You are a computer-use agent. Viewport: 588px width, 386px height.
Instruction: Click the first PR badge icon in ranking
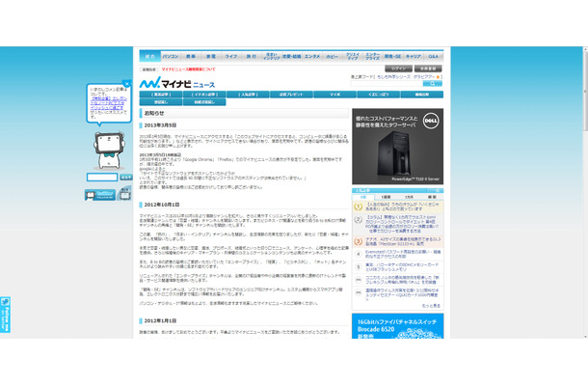coord(359,280)
